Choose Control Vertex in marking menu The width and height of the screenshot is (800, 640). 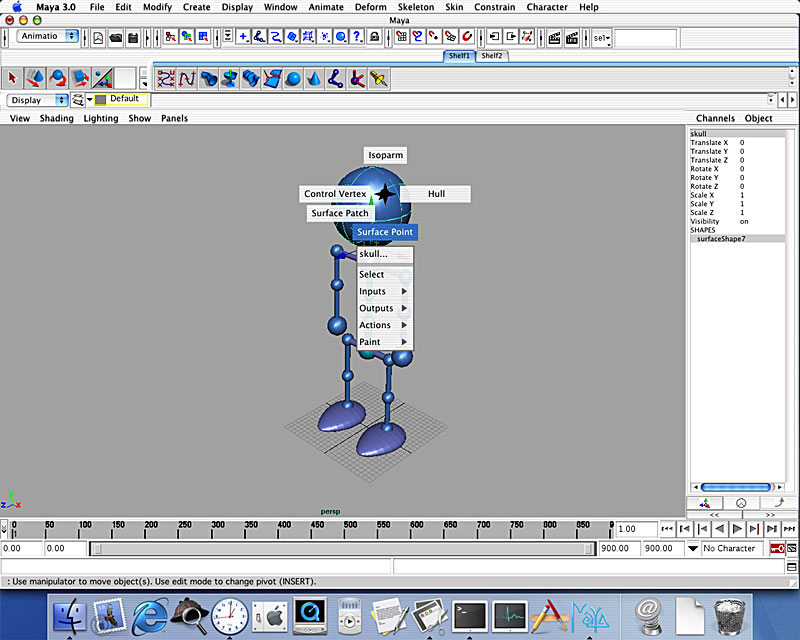335,194
